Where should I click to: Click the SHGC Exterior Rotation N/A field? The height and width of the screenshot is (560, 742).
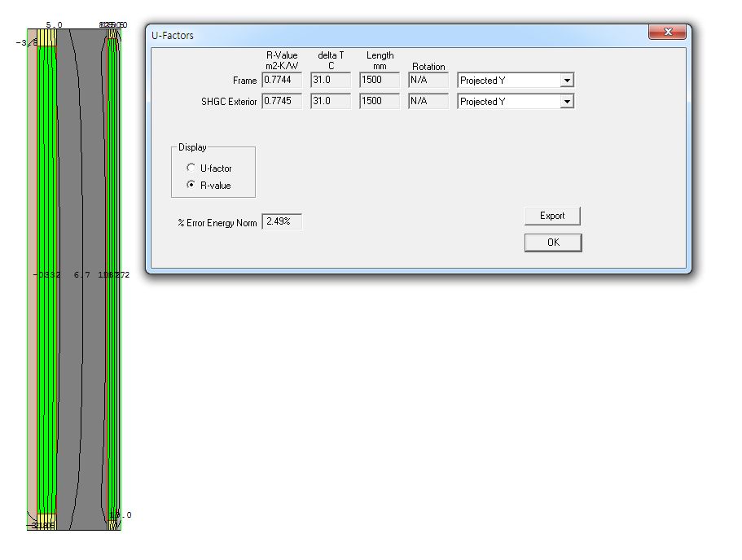click(x=428, y=101)
